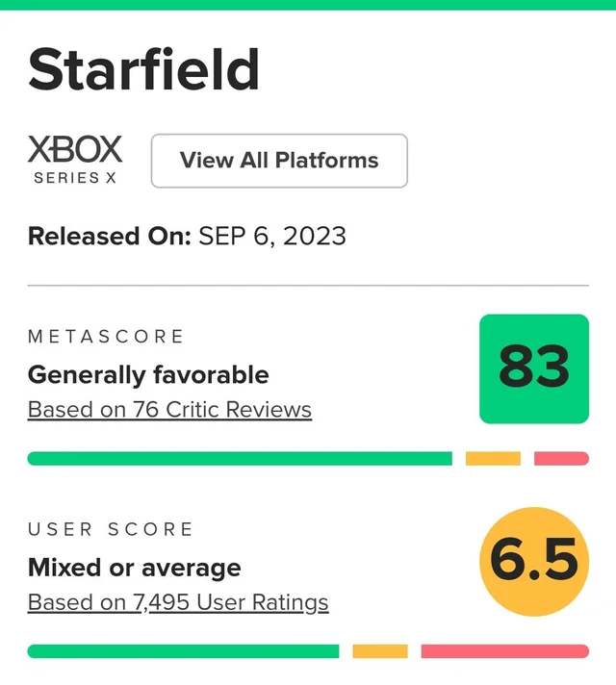
Task: Click the Generally favorable rating text
Action: [148, 374]
